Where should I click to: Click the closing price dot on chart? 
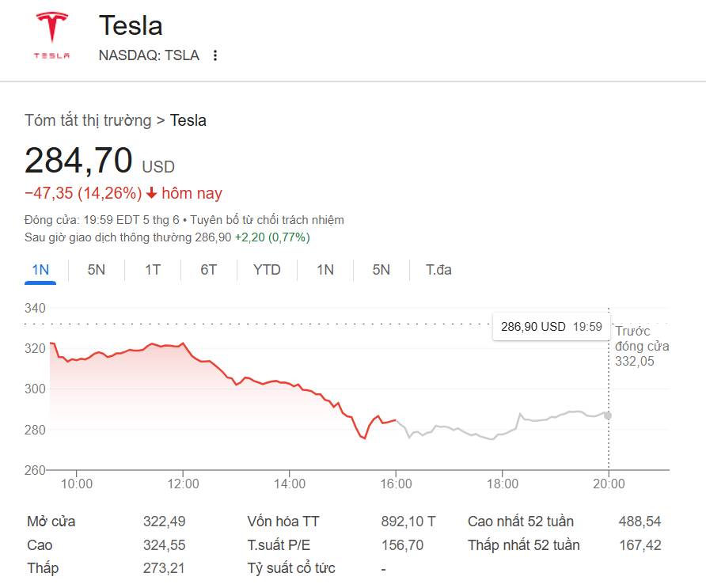click(607, 415)
